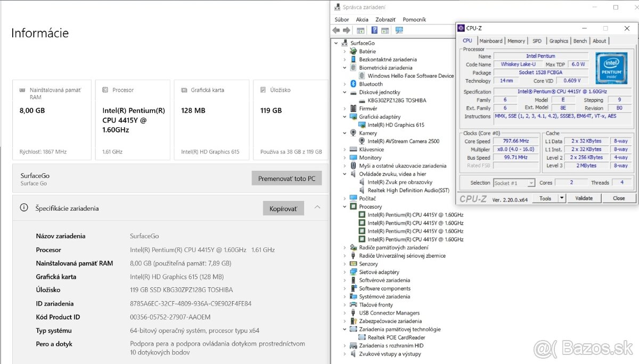639x364 pixels.
Task: Click the Validate button in CPU-Z
Action: (x=584, y=198)
